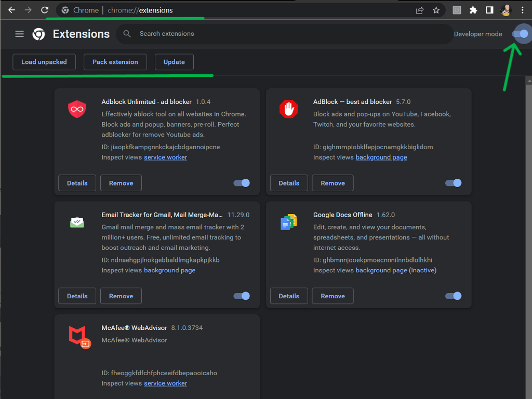
Task: Select Google Docs ID ghbmnnjooekpmoecnnnilnnbdlolhkhi
Action: 377,260
